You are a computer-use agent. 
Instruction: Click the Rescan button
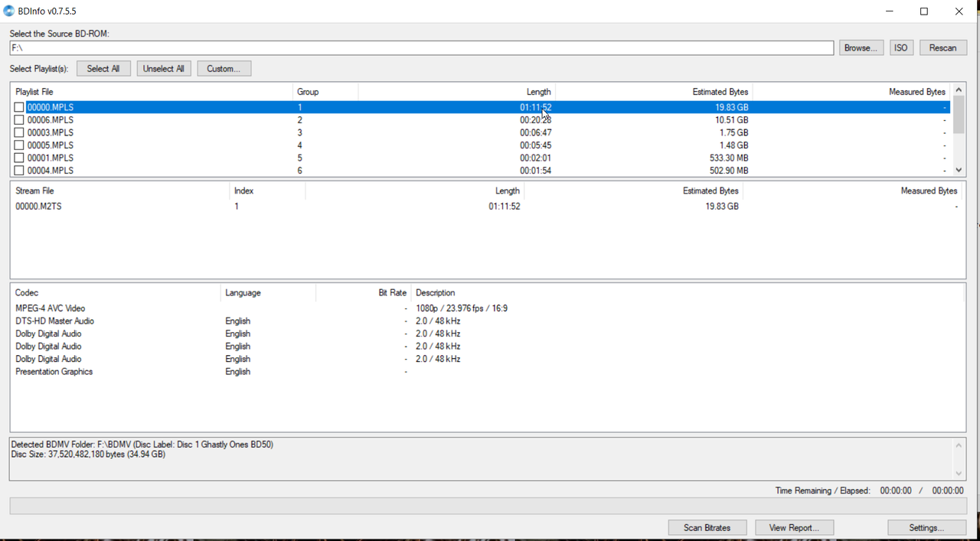click(943, 47)
